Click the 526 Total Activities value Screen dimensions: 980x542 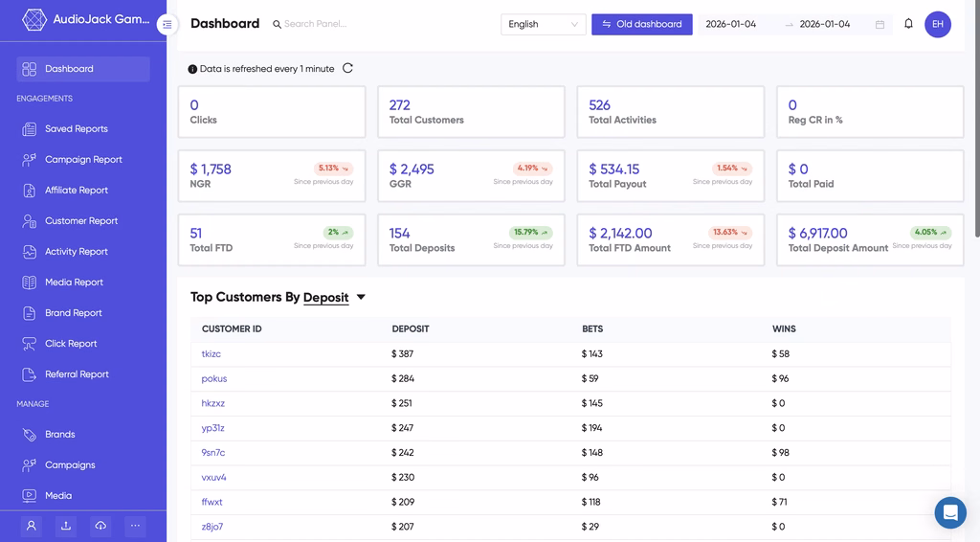(x=599, y=105)
